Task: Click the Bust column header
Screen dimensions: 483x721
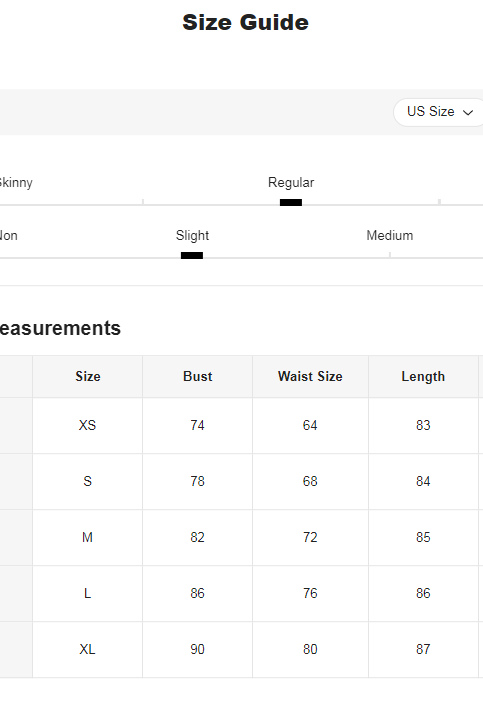Action: [197, 376]
